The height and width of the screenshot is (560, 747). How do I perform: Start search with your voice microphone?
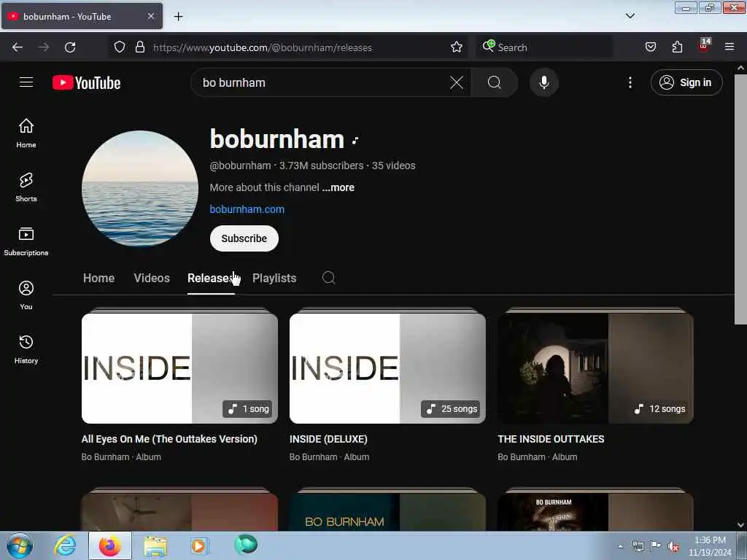pos(543,82)
